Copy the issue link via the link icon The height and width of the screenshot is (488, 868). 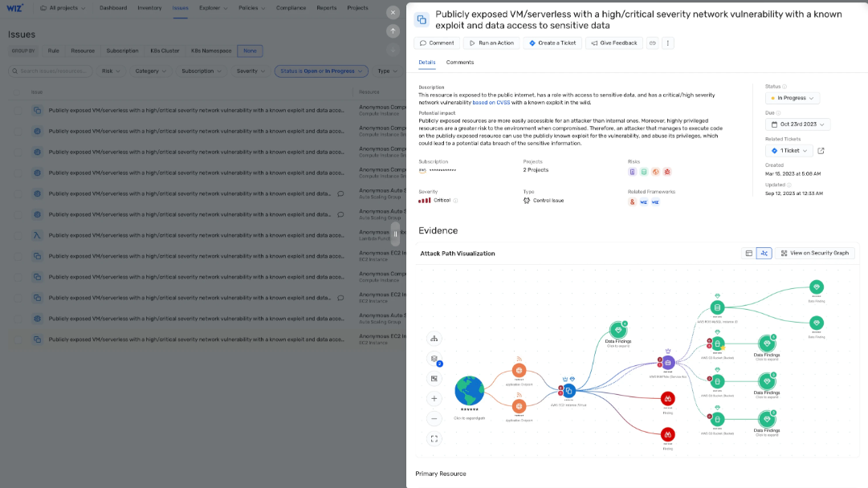click(653, 43)
